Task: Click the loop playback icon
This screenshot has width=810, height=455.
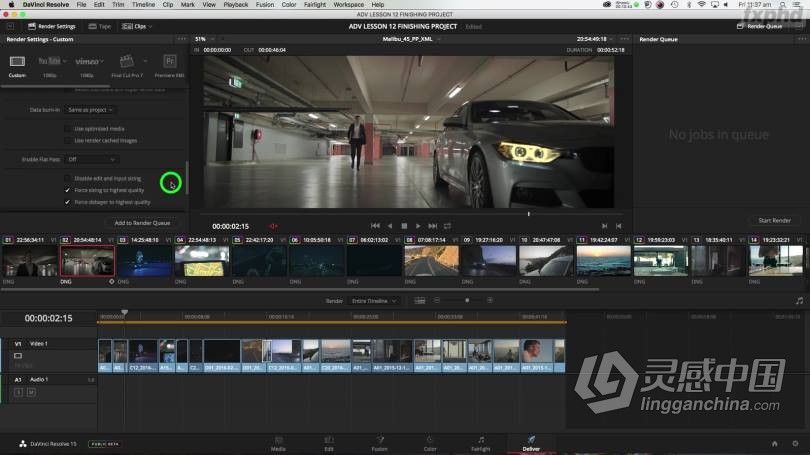Action: pyautogui.click(x=447, y=226)
